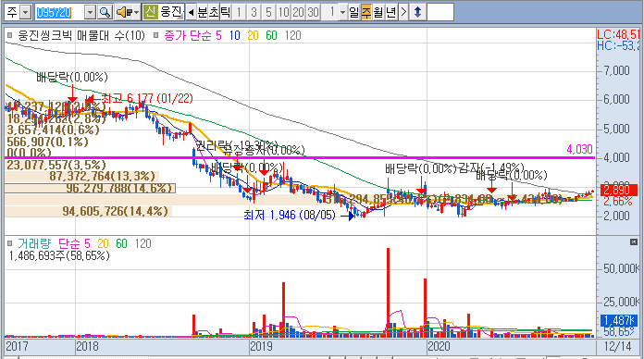Click the orange 20 moving average label
The image size is (644, 359).
coord(253,36)
